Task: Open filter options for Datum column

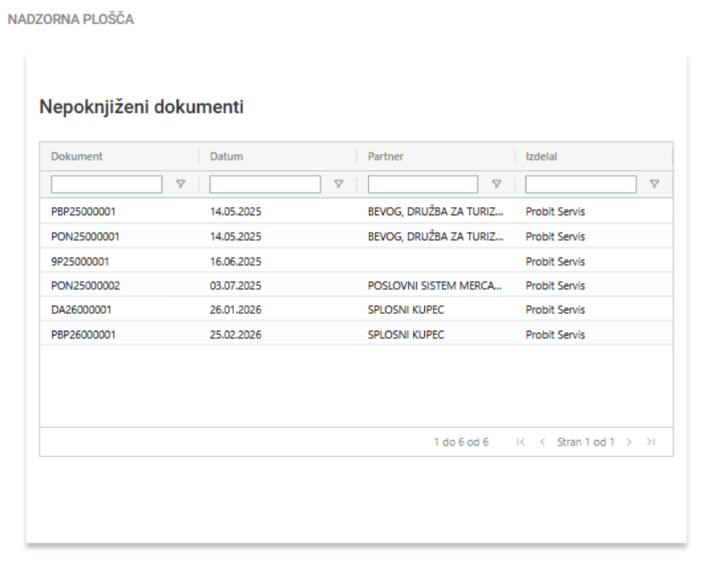Action: click(x=338, y=184)
